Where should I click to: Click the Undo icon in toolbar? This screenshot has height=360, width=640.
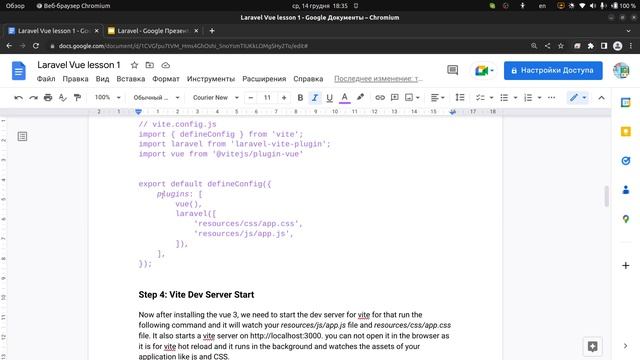(18, 98)
